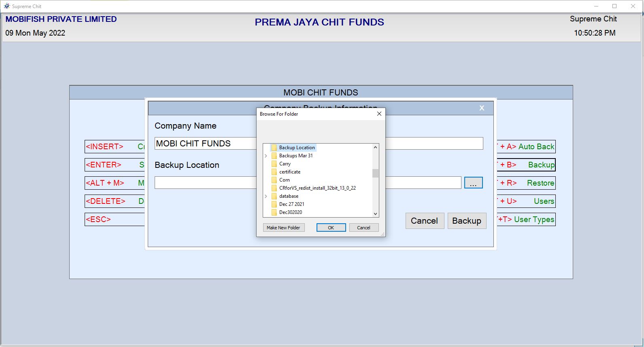
Task: Select the Dec302020 folder icon
Action: 274,212
